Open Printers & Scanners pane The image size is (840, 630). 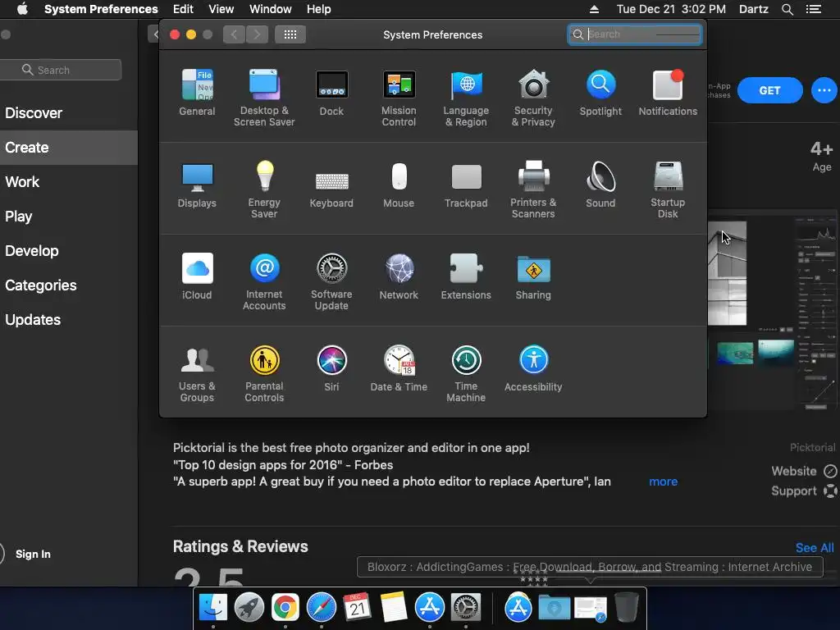[x=533, y=189]
